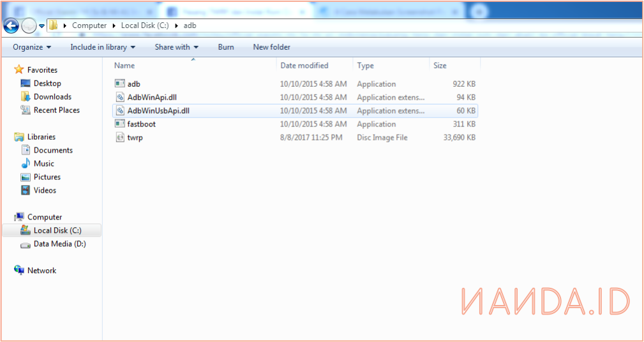Expand the Include in library dropdown
Viewport: 644px width, 342px height.
103,47
